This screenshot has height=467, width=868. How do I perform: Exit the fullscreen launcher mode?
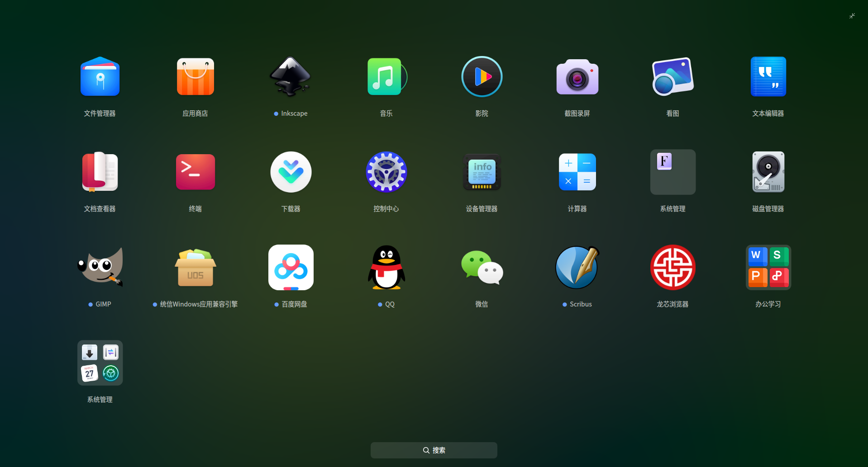[x=852, y=16]
